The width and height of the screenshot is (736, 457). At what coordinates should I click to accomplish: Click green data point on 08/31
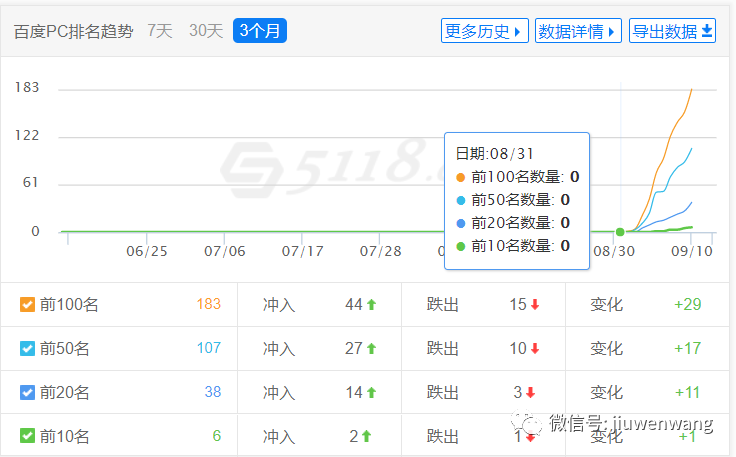(x=620, y=232)
